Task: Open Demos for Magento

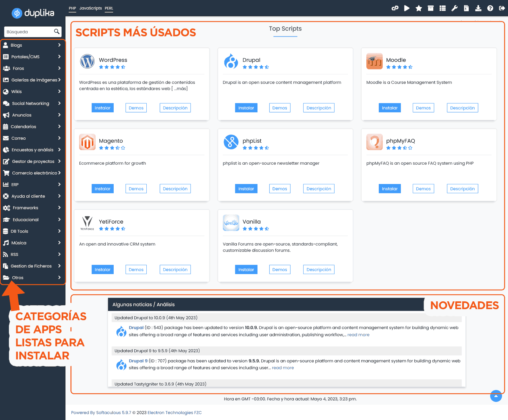Action: click(x=136, y=189)
